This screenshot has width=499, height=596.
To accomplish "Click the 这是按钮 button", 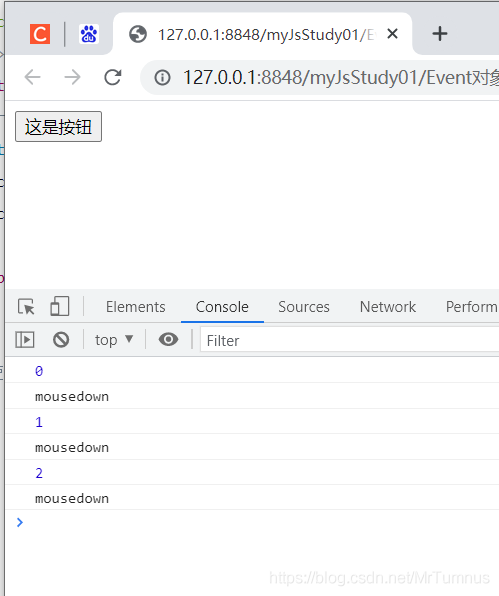I will pos(59,127).
